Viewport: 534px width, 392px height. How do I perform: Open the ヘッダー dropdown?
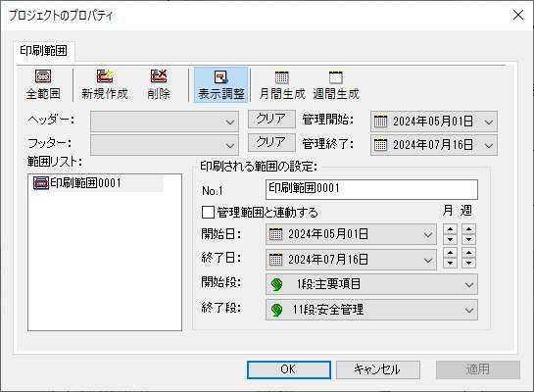tap(165, 122)
